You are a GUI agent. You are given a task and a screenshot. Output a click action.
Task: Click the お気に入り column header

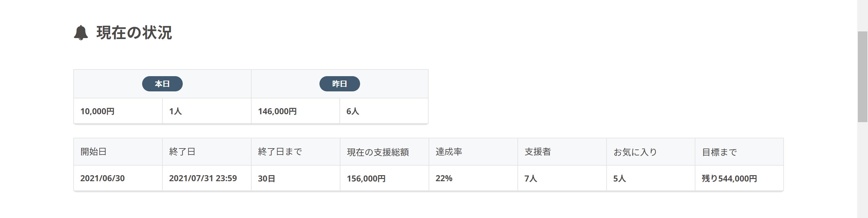(x=635, y=152)
